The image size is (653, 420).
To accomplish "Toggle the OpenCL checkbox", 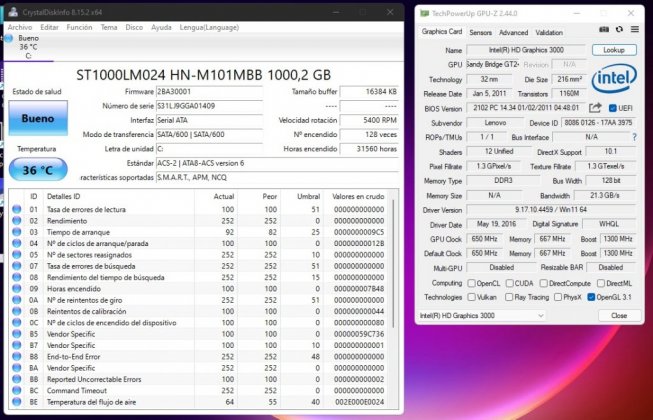I will tap(471, 283).
